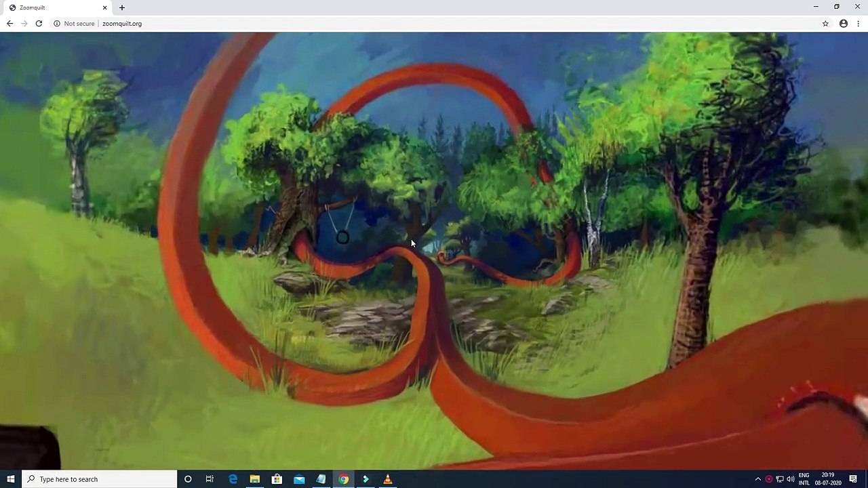868x488 pixels.
Task: Switch to Google Chrome on the taskbar
Action: coord(344,479)
